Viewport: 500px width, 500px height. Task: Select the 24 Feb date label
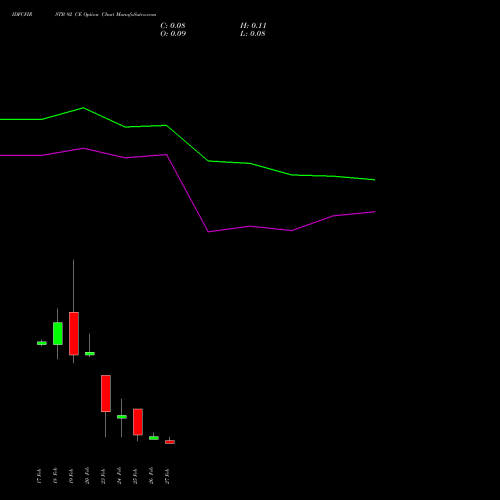(x=119, y=476)
